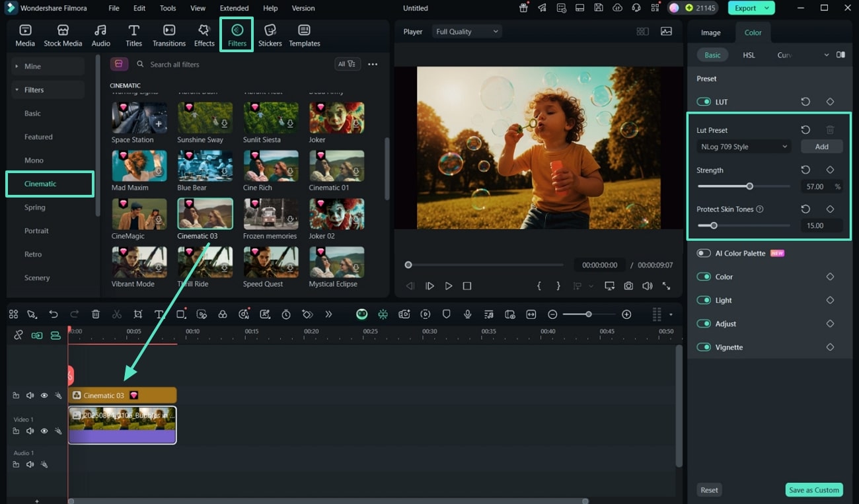Collapse the Filters category tree
Image resolution: width=859 pixels, height=504 pixels.
click(17, 90)
